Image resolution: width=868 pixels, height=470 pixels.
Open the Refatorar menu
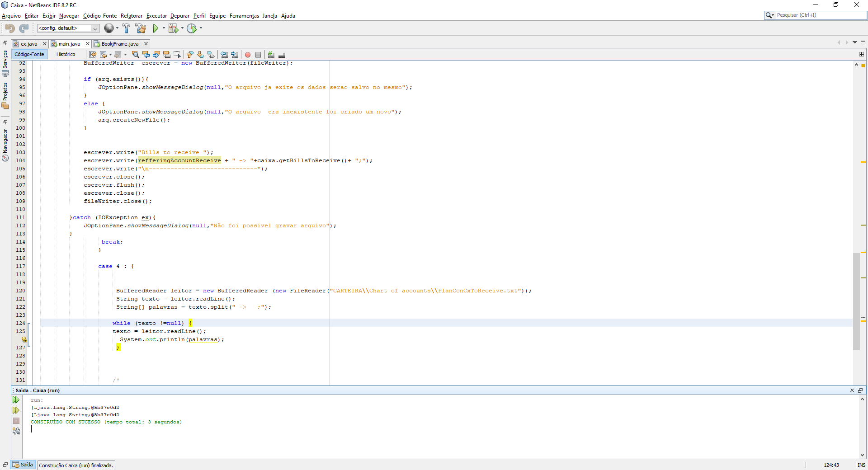coord(132,16)
